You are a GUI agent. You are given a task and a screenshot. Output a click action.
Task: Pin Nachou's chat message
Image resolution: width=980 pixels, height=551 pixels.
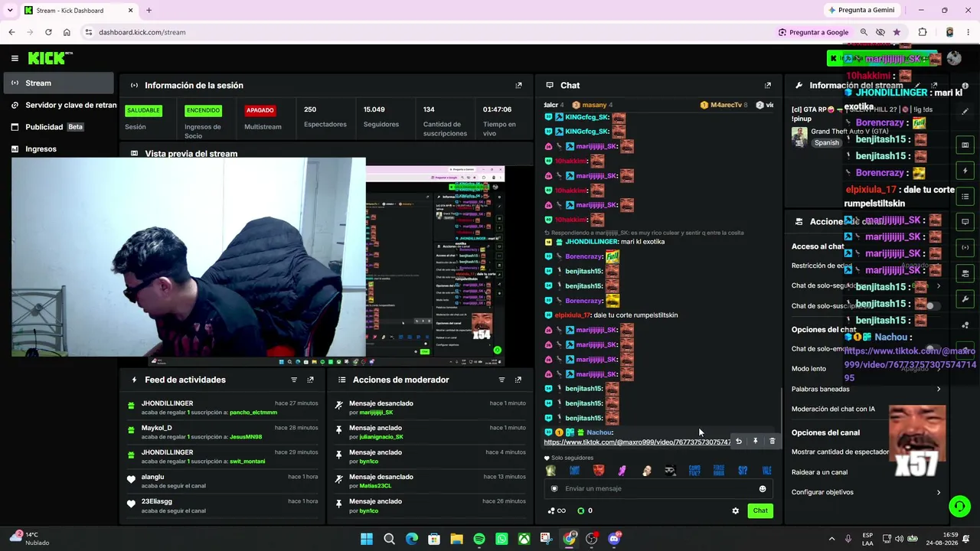pos(756,441)
